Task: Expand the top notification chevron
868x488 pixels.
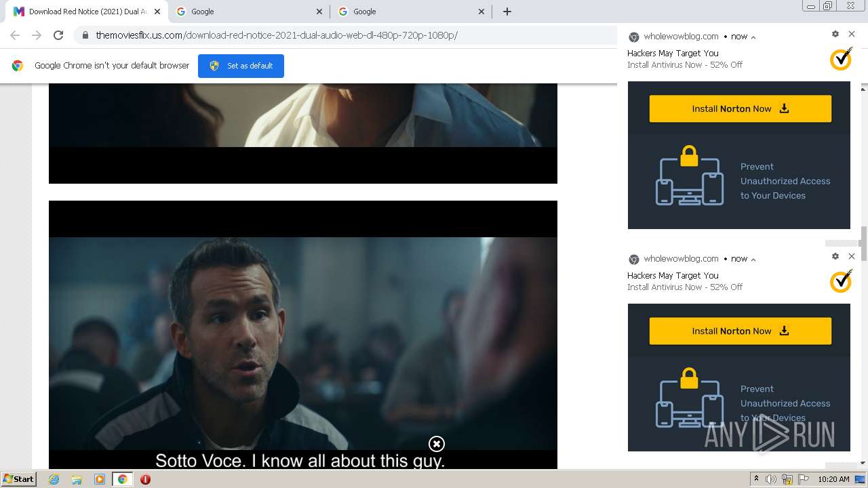Action: tap(753, 37)
